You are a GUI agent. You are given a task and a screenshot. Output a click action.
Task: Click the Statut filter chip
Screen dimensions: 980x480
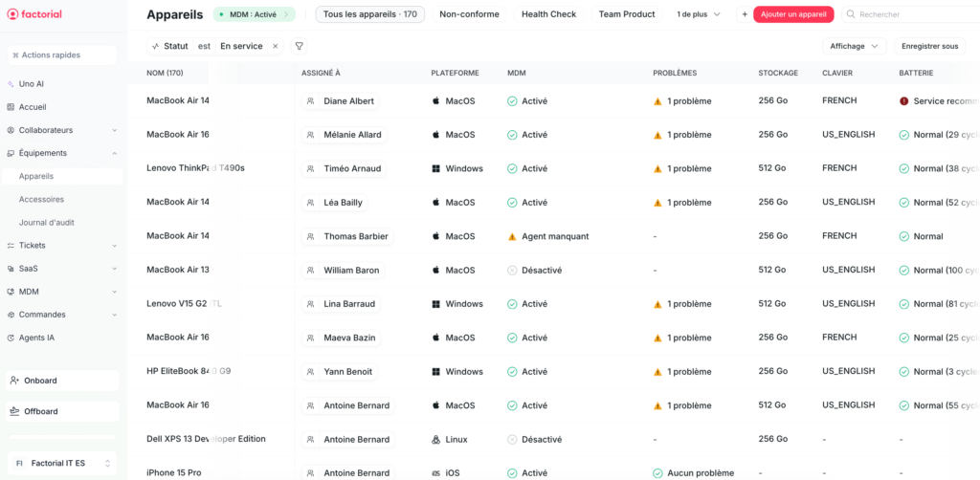[170, 46]
